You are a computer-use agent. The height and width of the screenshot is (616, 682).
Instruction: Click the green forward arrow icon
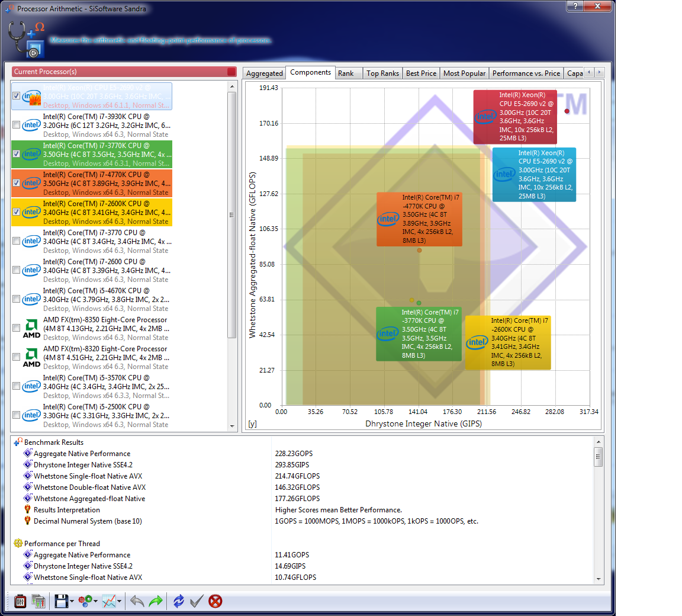[x=156, y=601]
